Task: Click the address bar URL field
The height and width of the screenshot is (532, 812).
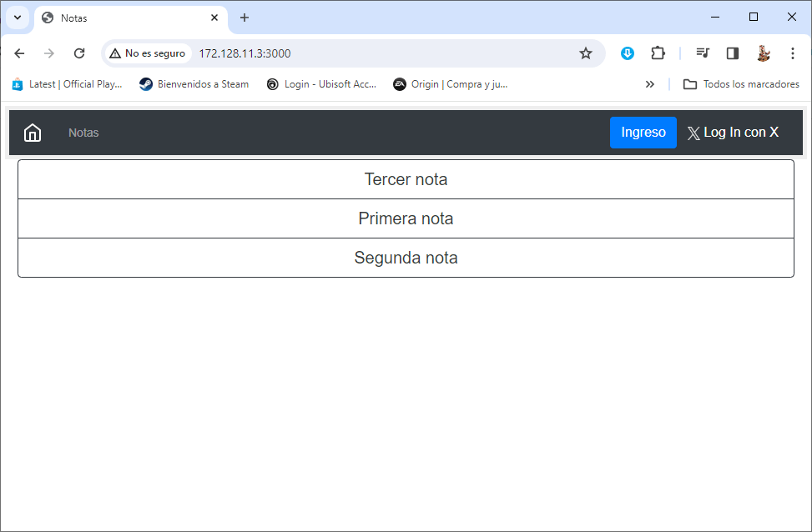Action: 376,53
